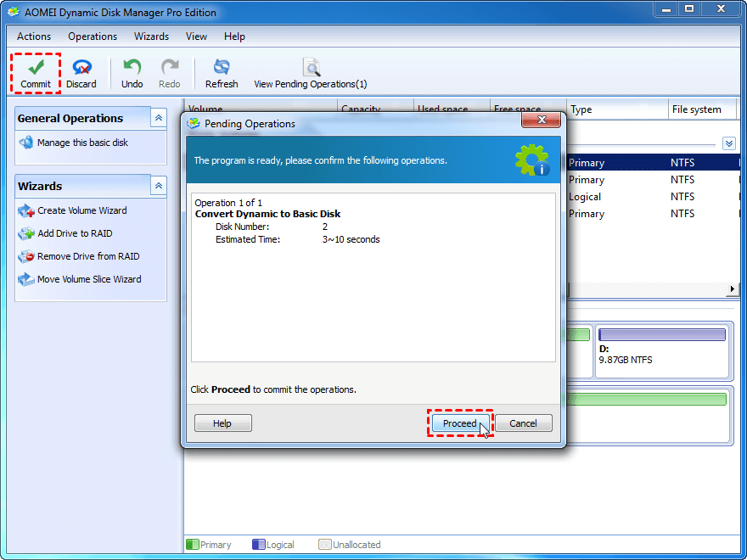Click the File system column header
Viewport: 747px width, 560px height.
[702, 109]
